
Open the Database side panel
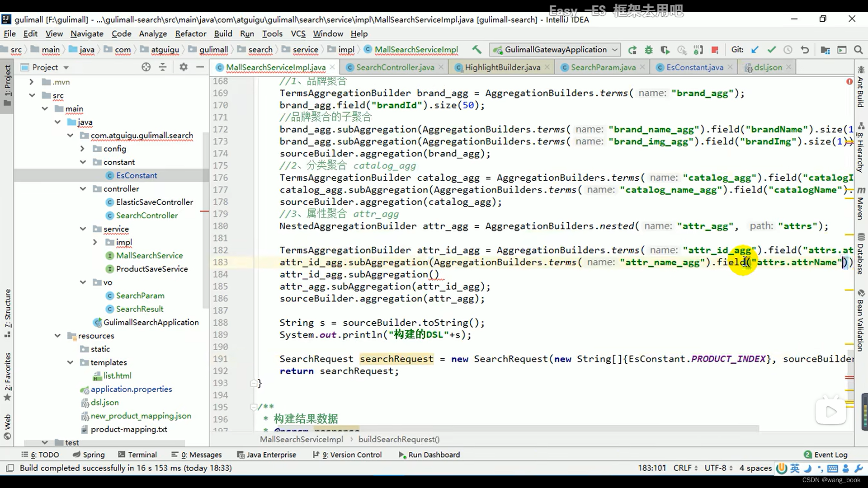tap(860, 253)
